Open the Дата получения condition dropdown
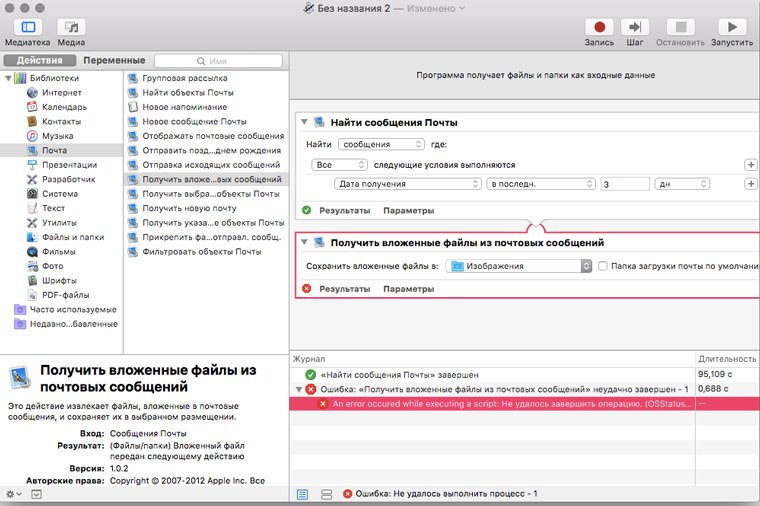 pos(406,184)
